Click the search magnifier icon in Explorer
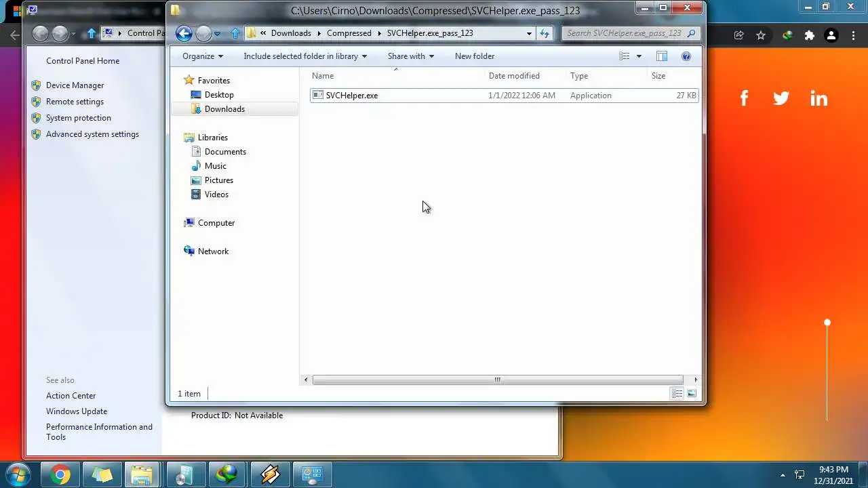Image resolution: width=868 pixels, height=488 pixels. click(691, 33)
